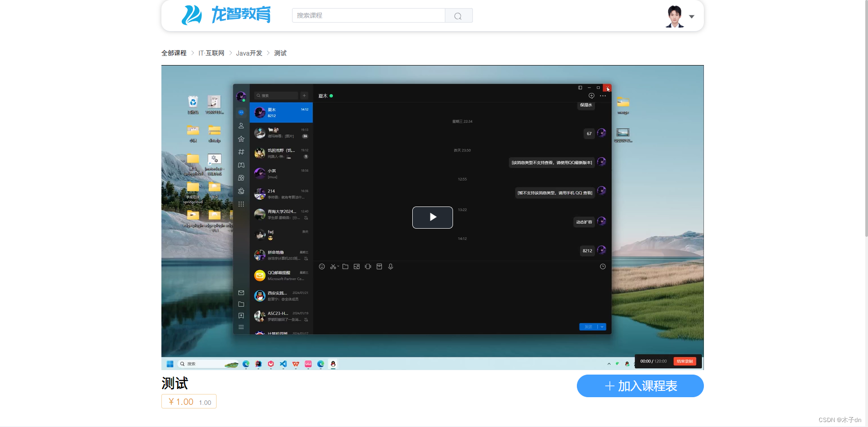Screen dimensions: 868x427
Task: In the video, click the Windows Start button
Action: click(170, 364)
